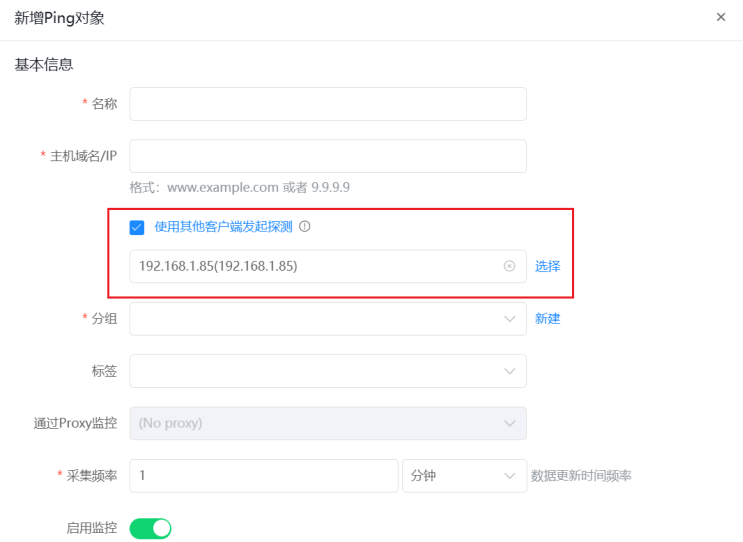Open the 分组 dropdown arrow

tap(510, 319)
